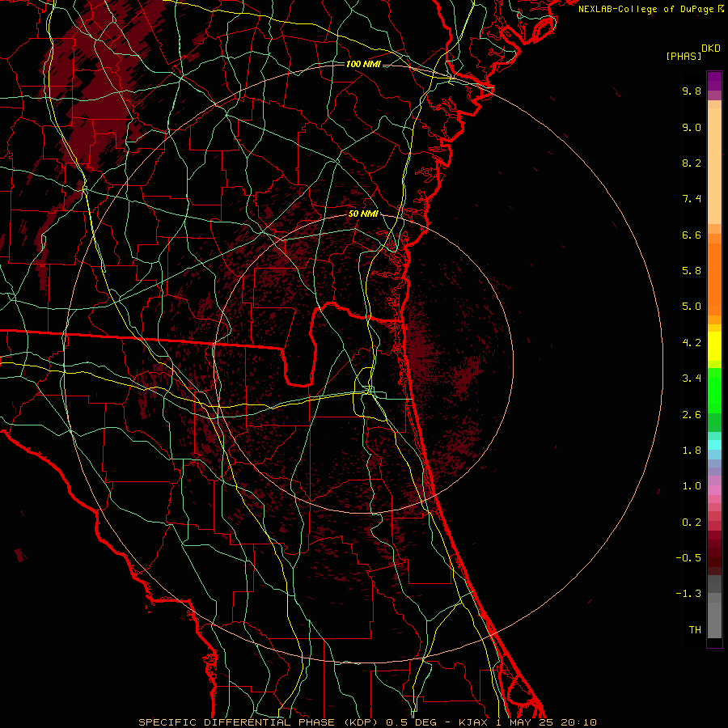This screenshot has width=728, height=728.
Task: Click the 0.2 value on the color scale
Action: [692, 523]
